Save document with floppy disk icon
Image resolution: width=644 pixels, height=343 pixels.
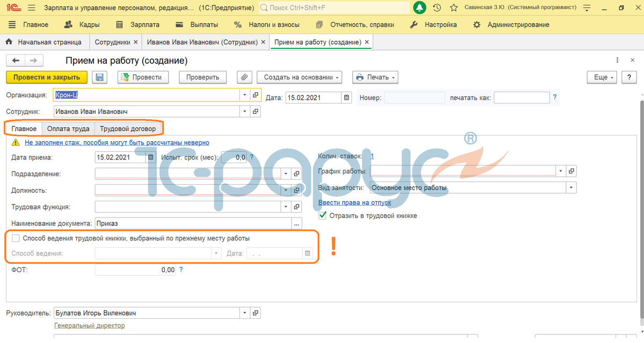[x=100, y=77]
